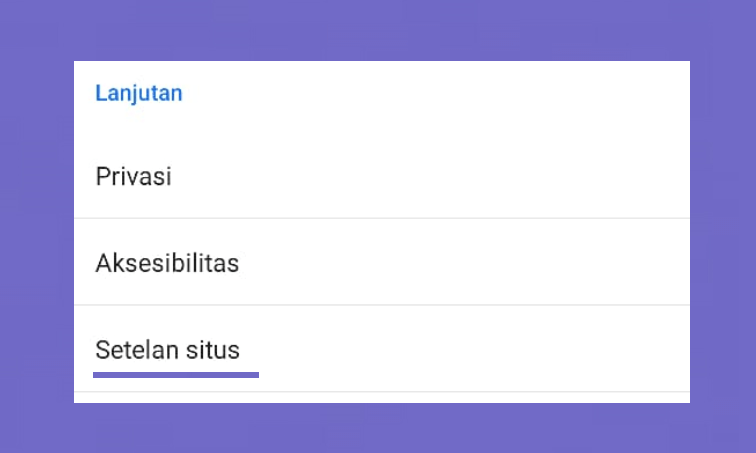Click the purple background above the card
Image resolution: width=756 pixels, height=453 pixels.
pyautogui.click(x=378, y=30)
